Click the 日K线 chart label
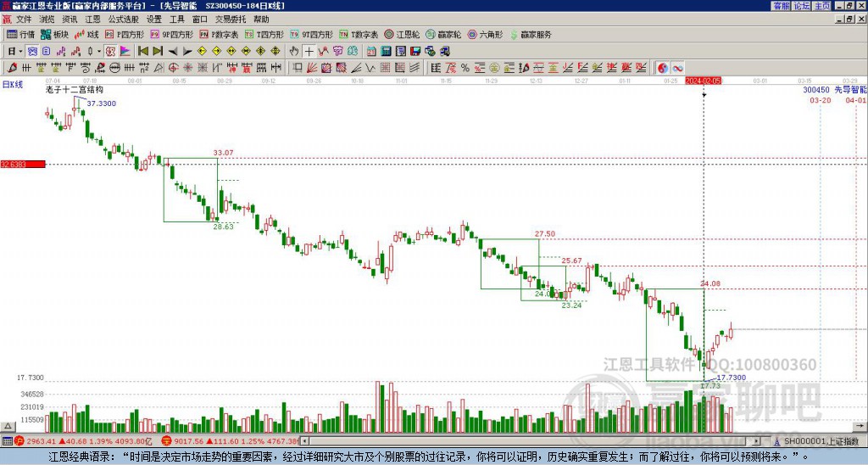868x465 pixels. 13,85
